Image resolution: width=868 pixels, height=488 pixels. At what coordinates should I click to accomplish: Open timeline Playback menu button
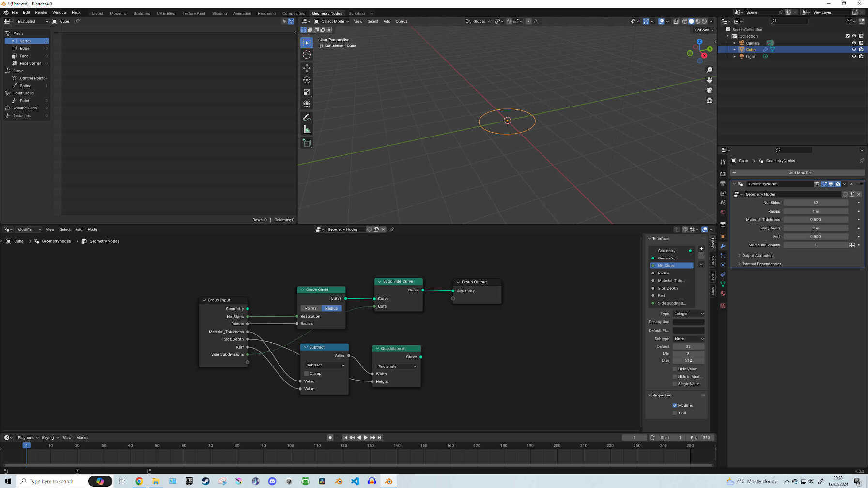(x=28, y=438)
